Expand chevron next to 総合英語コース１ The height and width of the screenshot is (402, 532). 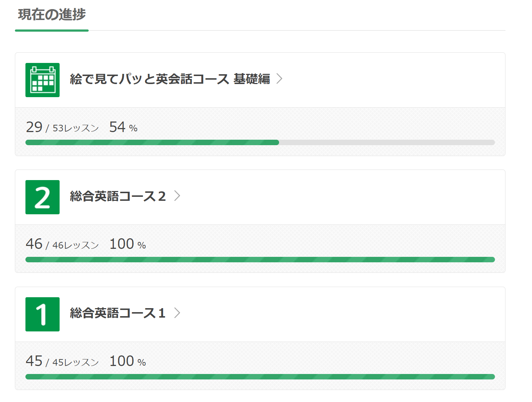point(177,313)
